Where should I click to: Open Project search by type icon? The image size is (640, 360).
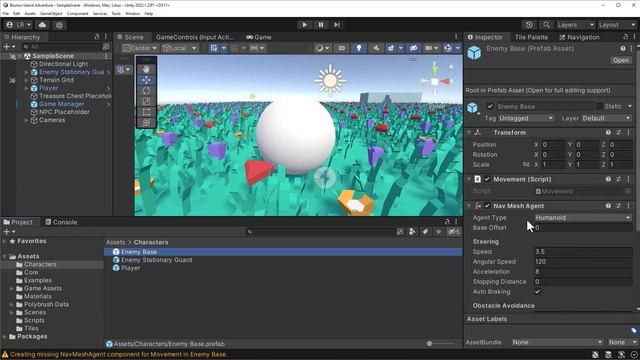point(412,232)
